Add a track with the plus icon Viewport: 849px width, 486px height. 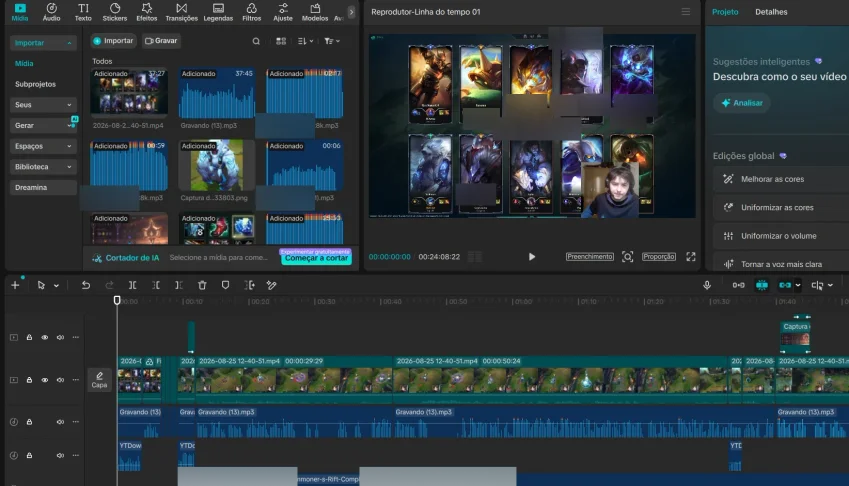(x=15, y=285)
